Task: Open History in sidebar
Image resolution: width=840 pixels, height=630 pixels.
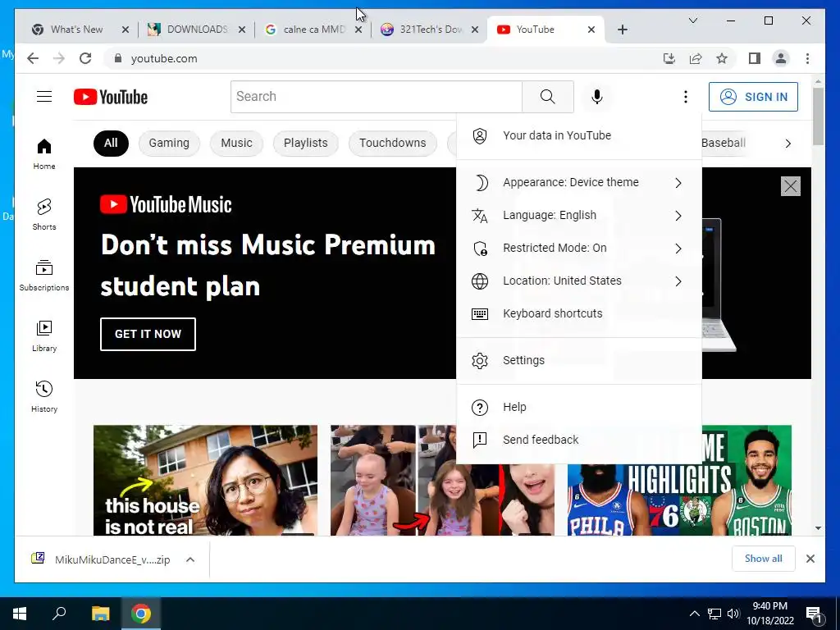Action: (44, 396)
